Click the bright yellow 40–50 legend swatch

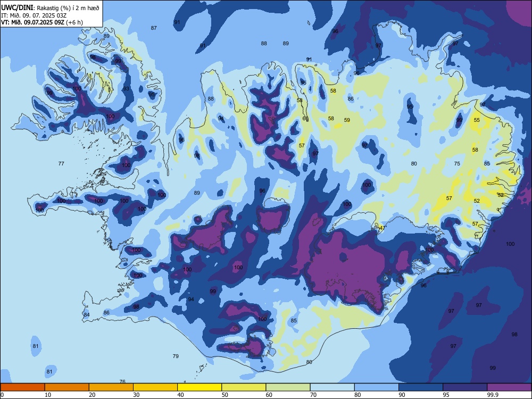point(199,387)
